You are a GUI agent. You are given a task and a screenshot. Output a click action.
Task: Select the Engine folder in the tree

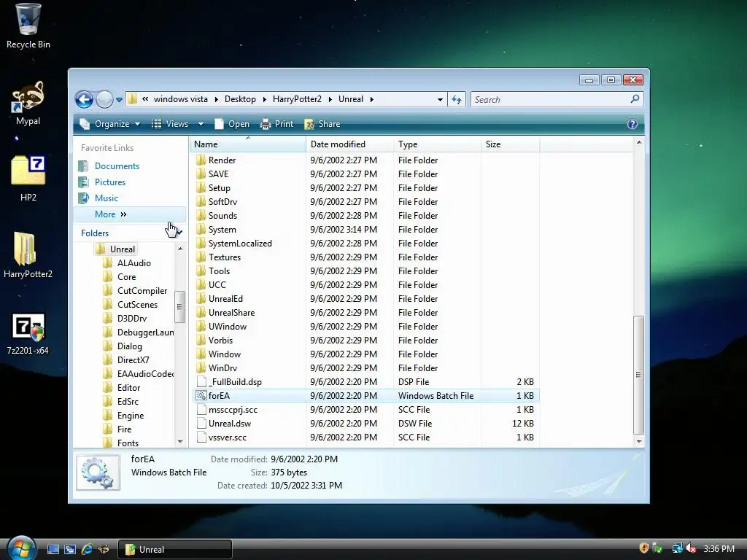pos(131,416)
